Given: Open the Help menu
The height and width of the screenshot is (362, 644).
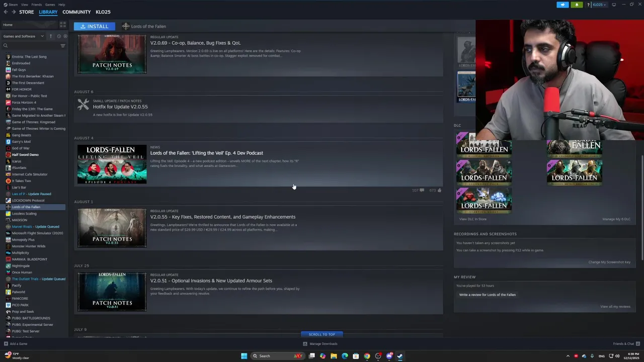Looking at the screenshot, I should point(61,5).
